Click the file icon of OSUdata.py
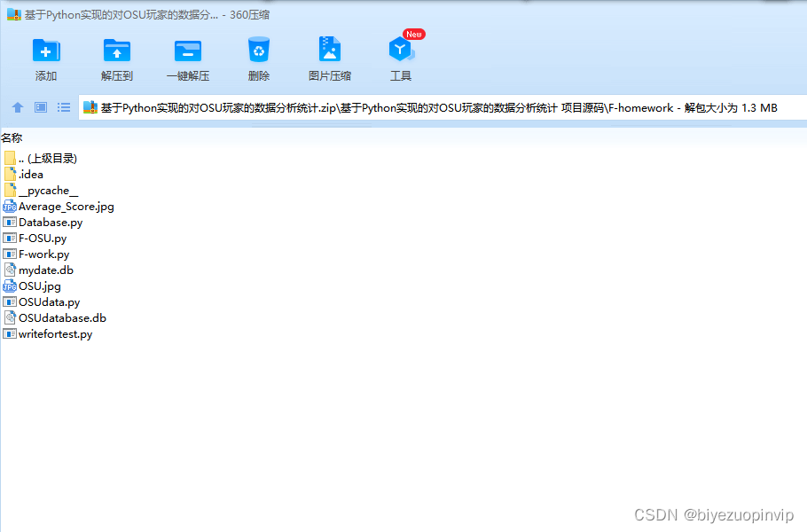Image resolution: width=807 pixels, height=532 pixels. 10,302
